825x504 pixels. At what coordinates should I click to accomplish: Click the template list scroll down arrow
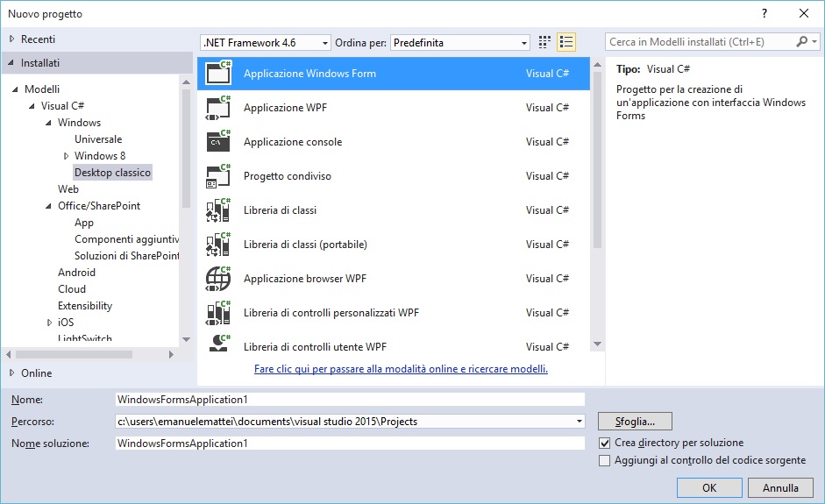pyautogui.click(x=597, y=344)
